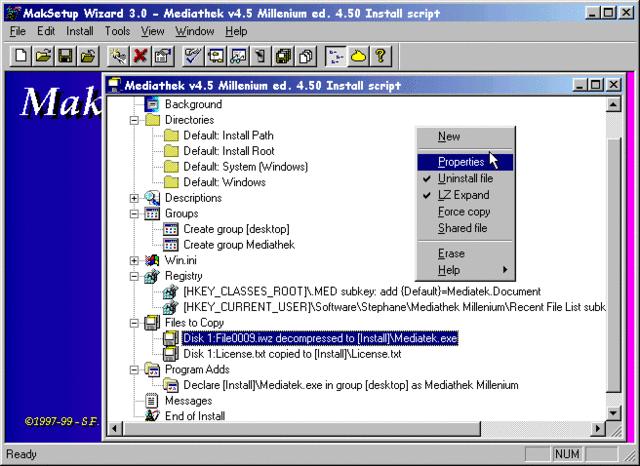Open the Tools menu
Image resolution: width=640 pixels, height=466 pixels.
(117, 31)
